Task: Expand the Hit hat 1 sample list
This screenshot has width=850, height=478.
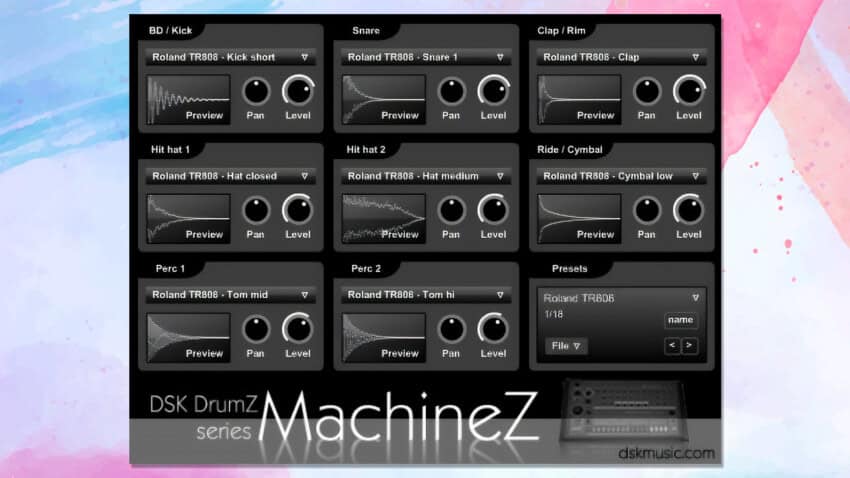Action: pyautogui.click(x=230, y=176)
